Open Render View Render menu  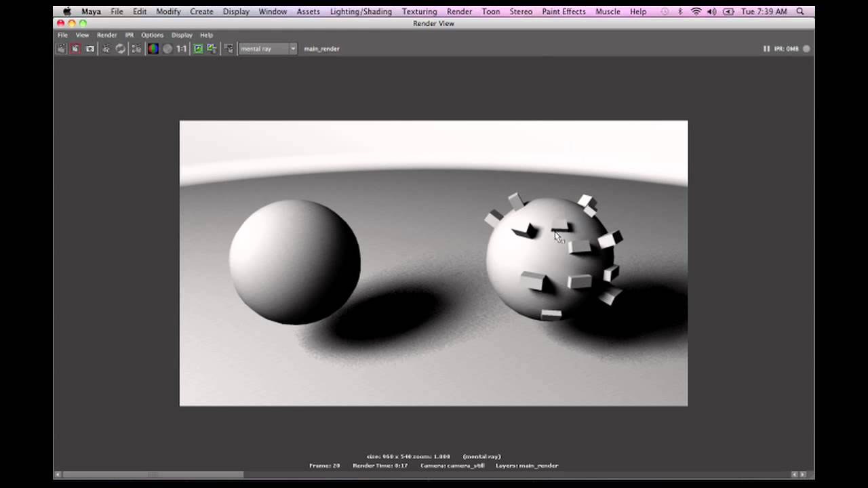point(106,35)
